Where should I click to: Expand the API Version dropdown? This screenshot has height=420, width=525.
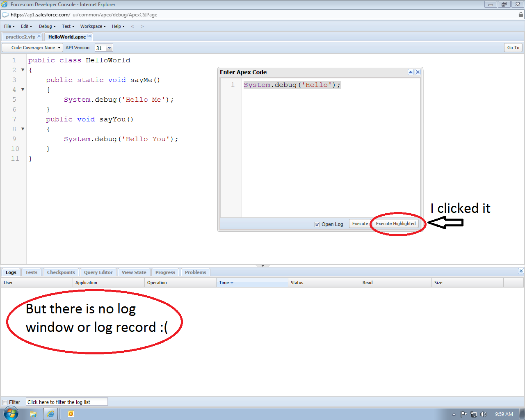click(x=109, y=48)
